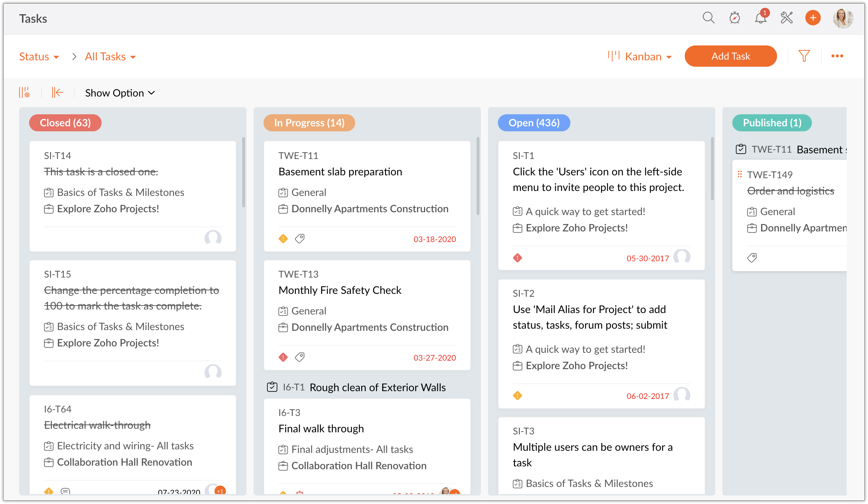
Task: Collapse columns using the collapse-left icon
Action: pyautogui.click(x=57, y=93)
